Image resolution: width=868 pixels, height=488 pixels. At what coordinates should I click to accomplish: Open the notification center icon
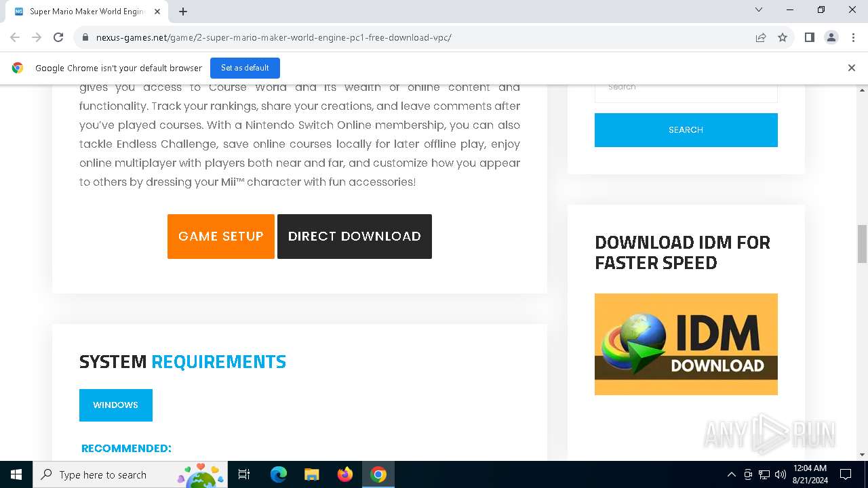point(846,474)
